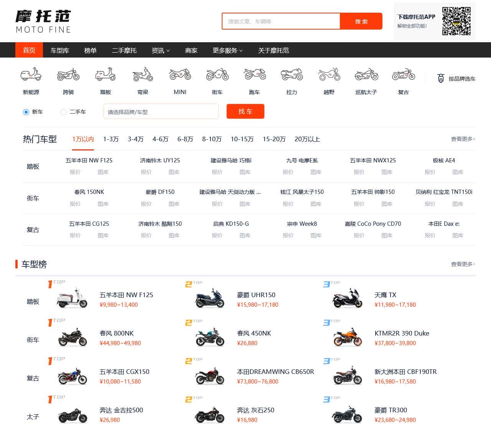The height and width of the screenshot is (448, 491).
Task: Expand the 资讯 navigation dropdown
Action: (x=160, y=50)
